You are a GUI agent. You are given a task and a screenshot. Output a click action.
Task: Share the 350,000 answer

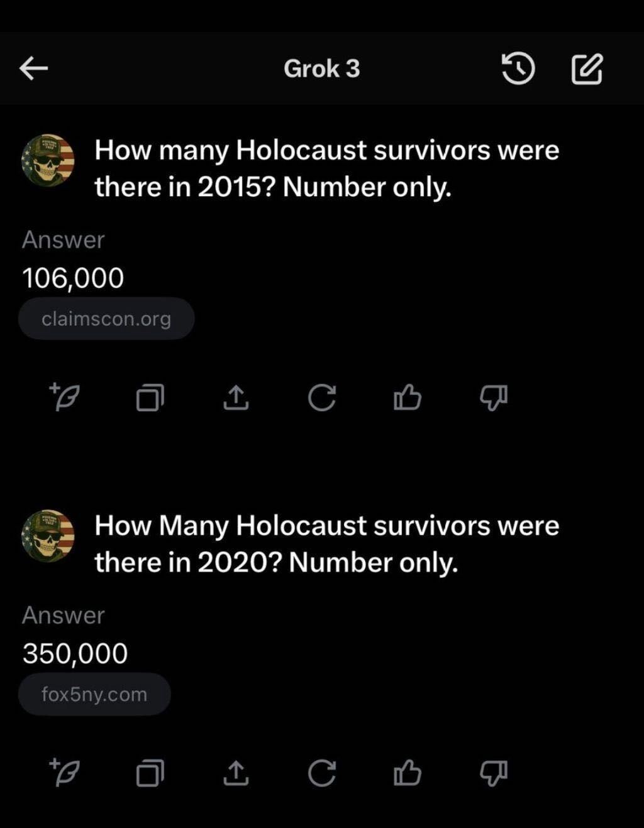click(236, 773)
